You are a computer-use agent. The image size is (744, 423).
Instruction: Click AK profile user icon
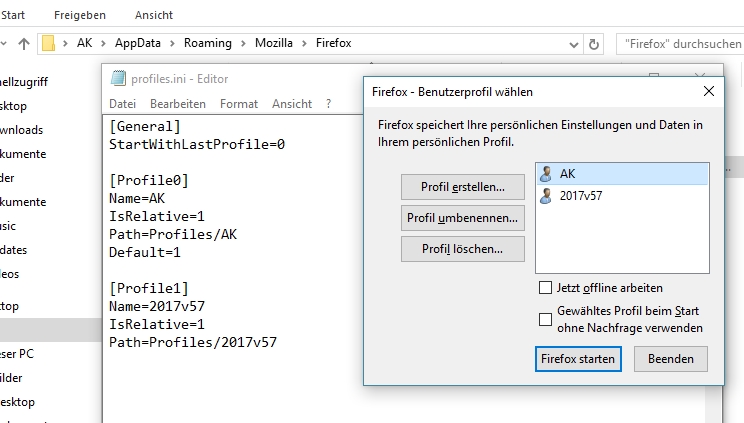[546, 174]
